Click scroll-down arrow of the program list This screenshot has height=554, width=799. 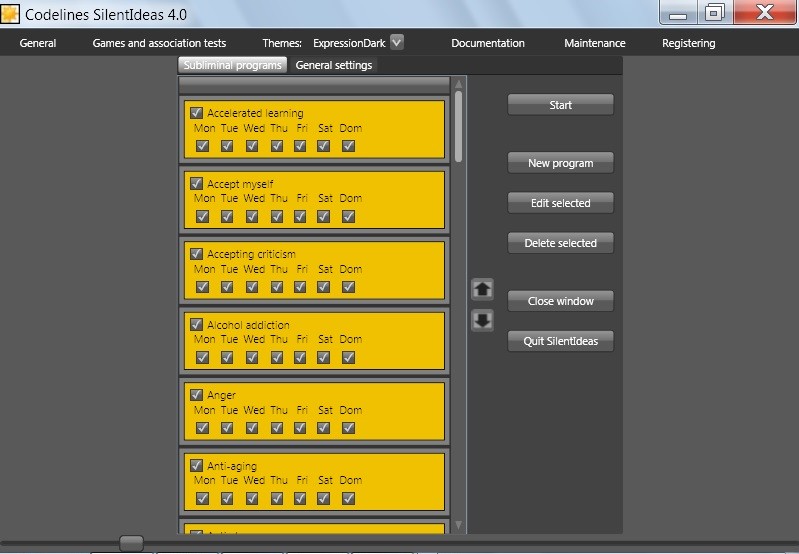459,525
